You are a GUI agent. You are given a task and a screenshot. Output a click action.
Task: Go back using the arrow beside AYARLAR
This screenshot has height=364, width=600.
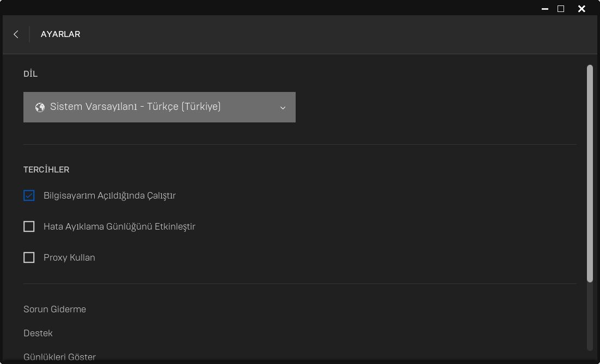tap(16, 34)
